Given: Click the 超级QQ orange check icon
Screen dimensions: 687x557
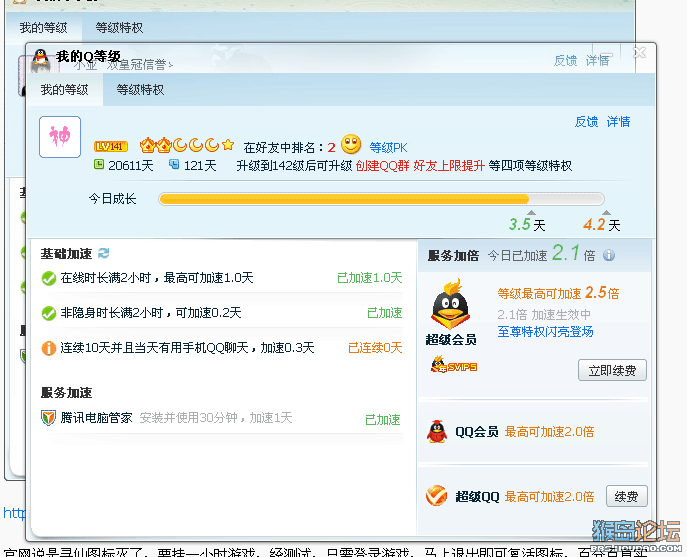Looking at the screenshot, I should (x=436, y=496).
